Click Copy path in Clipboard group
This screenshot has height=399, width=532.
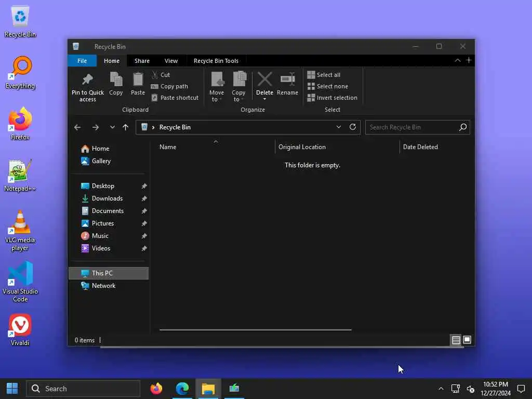169,87
